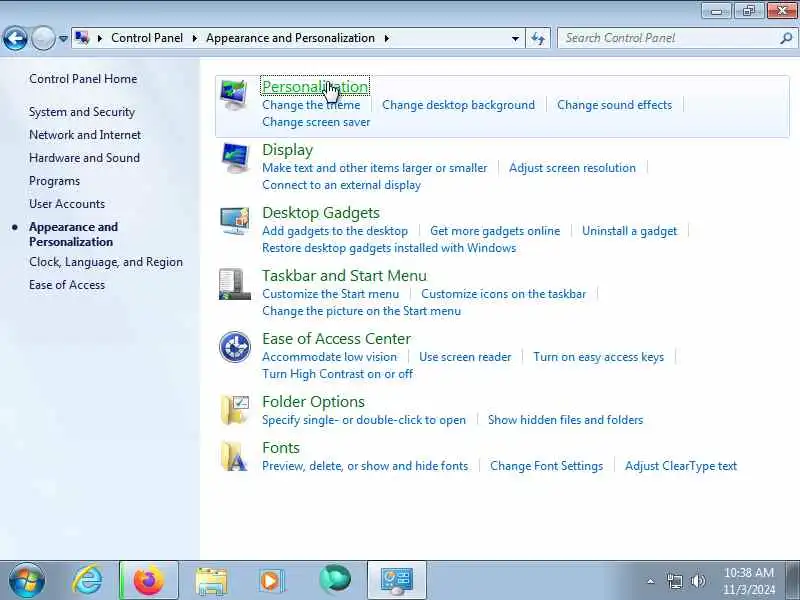The width and height of the screenshot is (800, 600).
Task: Expand the root arrow before Control Panel
Action: pyautogui.click(x=100, y=38)
